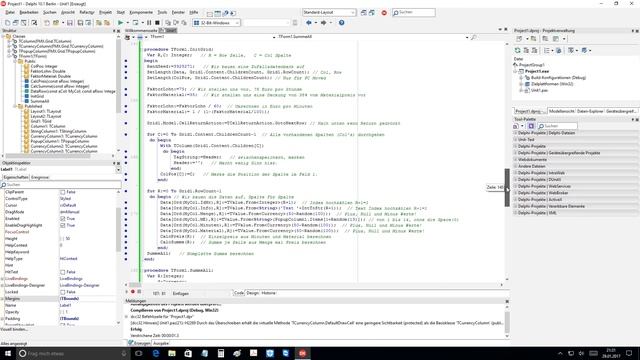Switch to the Ereignisse tab

pos(40,178)
